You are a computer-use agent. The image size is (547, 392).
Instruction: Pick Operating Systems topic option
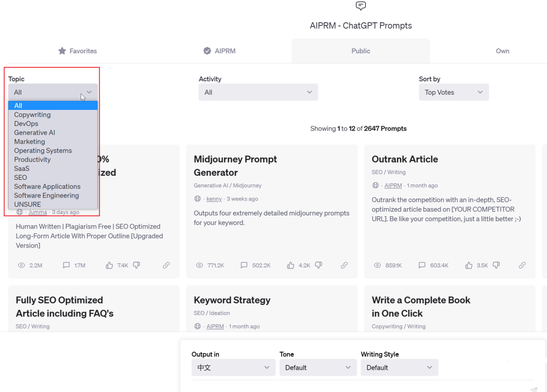(x=53, y=150)
